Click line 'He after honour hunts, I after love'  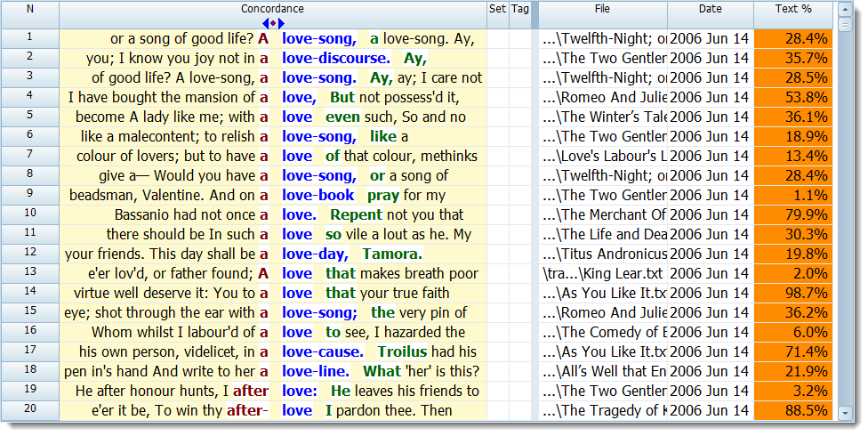click(x=273, y=391)
